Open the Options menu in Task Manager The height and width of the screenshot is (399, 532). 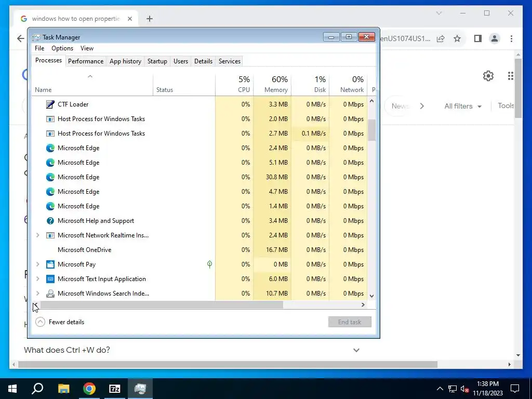[62, 48]
